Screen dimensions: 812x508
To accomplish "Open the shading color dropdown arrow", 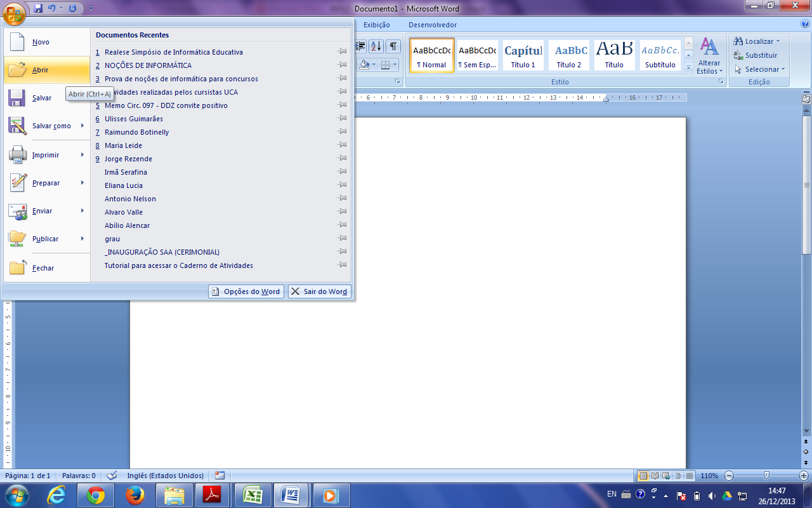I will [374, 64].
